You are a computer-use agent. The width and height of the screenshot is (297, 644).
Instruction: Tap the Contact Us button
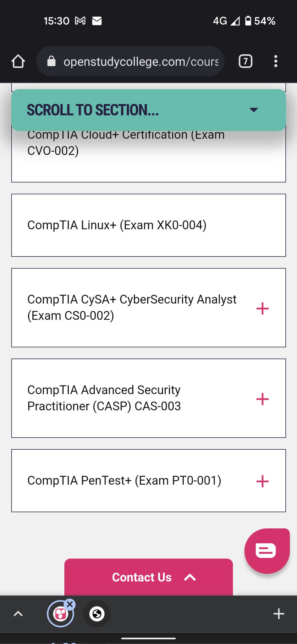click(x=148, y=577)
